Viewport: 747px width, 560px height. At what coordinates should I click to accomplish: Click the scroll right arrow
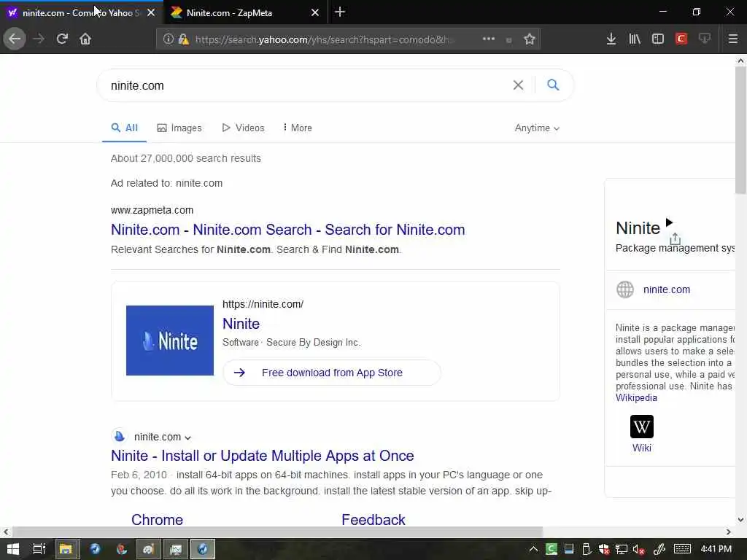(729, 532)
